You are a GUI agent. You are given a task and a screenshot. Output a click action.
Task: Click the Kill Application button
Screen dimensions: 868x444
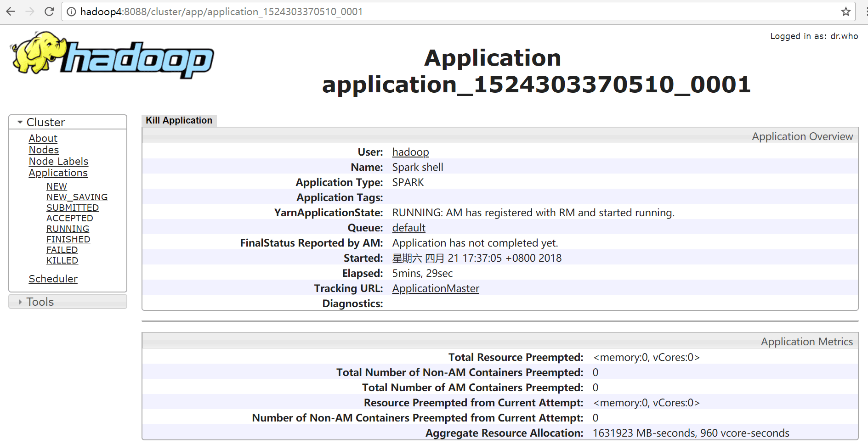(x=179, y=120)
